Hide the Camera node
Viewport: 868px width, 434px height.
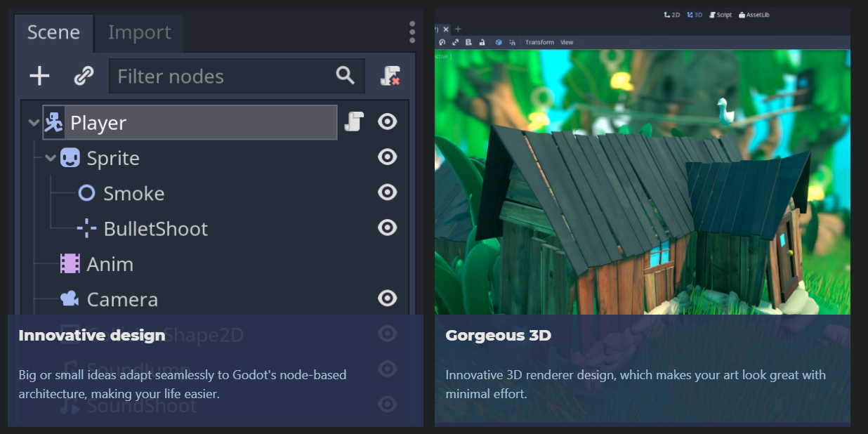click(387, 298)
